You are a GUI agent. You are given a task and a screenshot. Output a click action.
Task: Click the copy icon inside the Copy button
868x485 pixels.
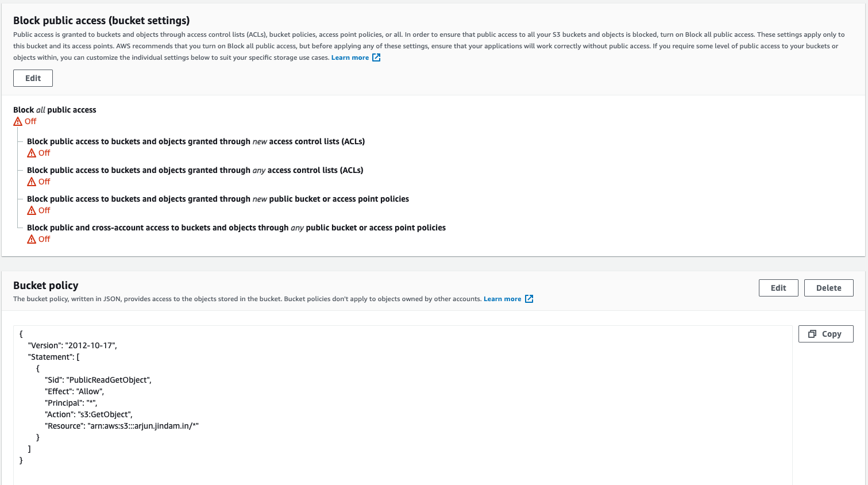pos(813,333)
